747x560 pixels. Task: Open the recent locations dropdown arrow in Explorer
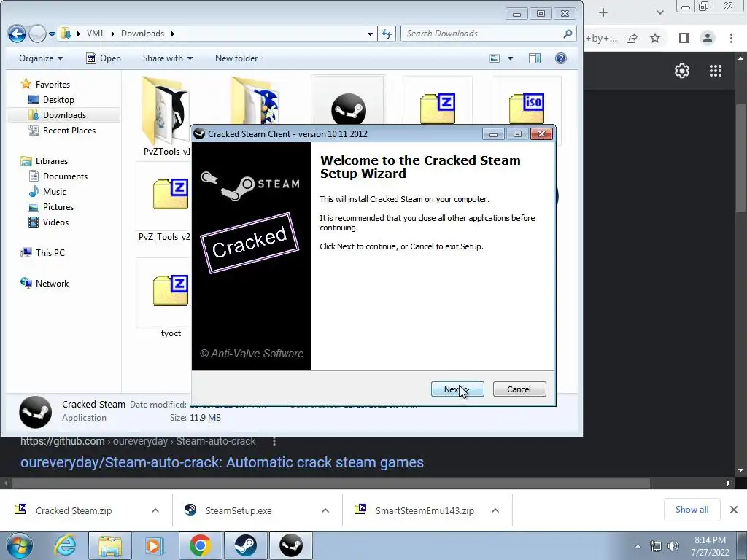pyautogui.click(x=52, y=34)
